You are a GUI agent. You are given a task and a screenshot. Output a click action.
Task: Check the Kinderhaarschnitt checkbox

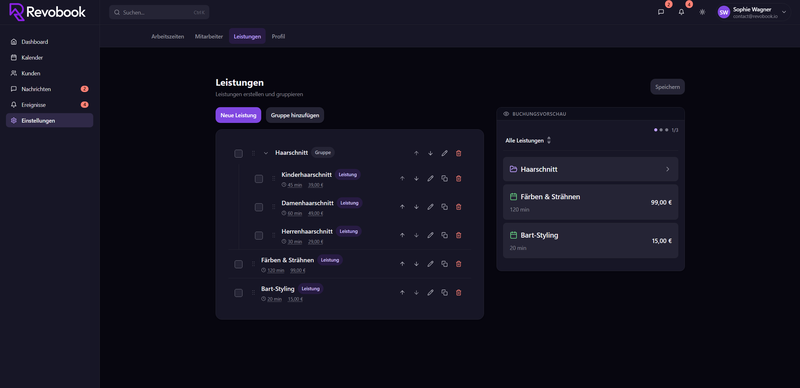pyautogui.click(x=259, y=179)
